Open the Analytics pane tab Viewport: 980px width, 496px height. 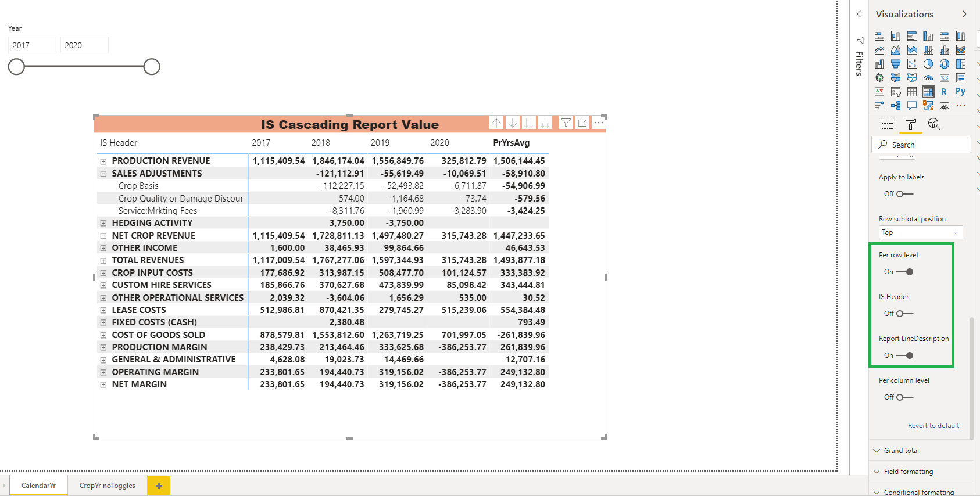pos(934,124)
